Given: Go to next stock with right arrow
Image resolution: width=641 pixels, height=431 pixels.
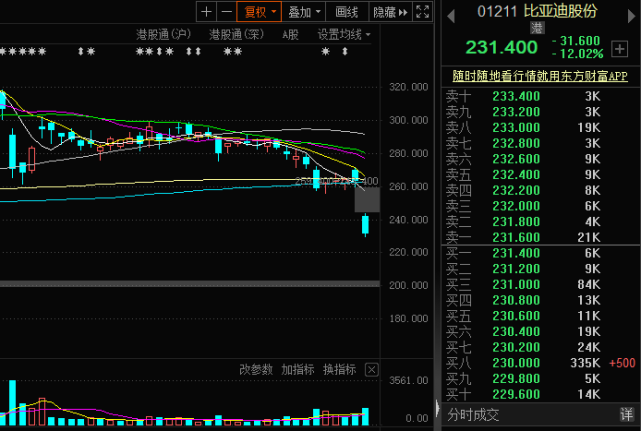Looking at the screenshot, I should (x=630, y=12).
